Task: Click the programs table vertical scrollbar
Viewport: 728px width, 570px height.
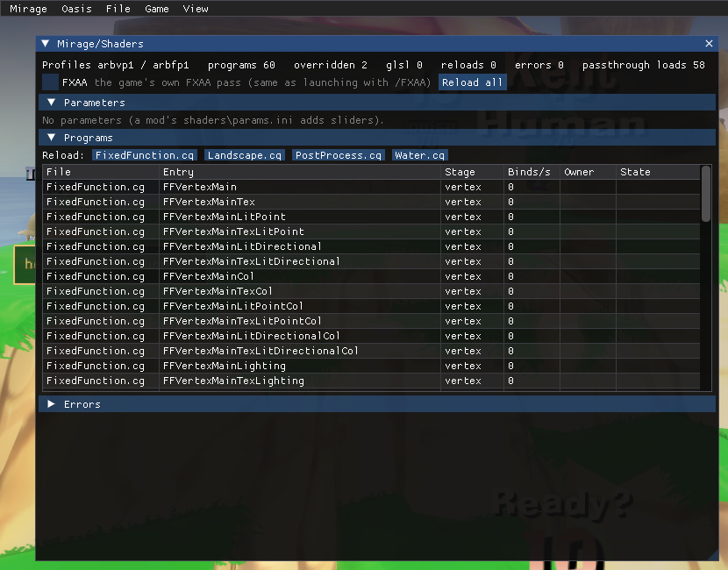Action: 706,194
